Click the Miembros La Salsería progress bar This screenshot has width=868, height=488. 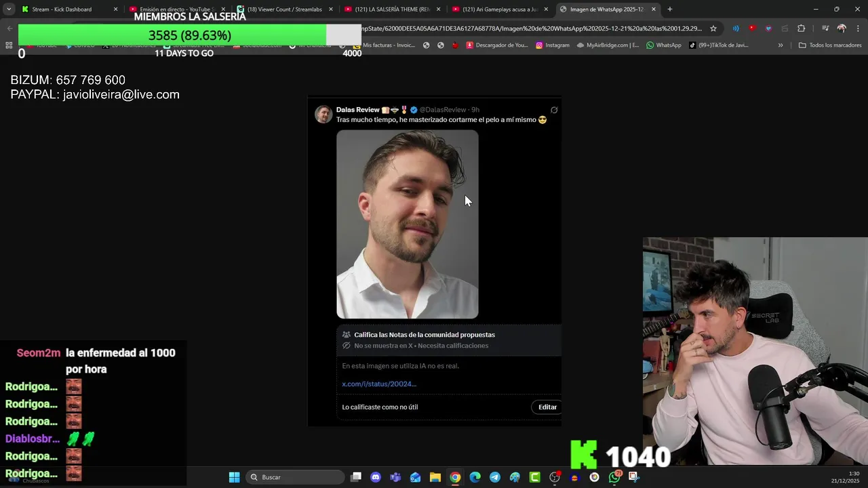pyautogui.click(x=190, y=35)
